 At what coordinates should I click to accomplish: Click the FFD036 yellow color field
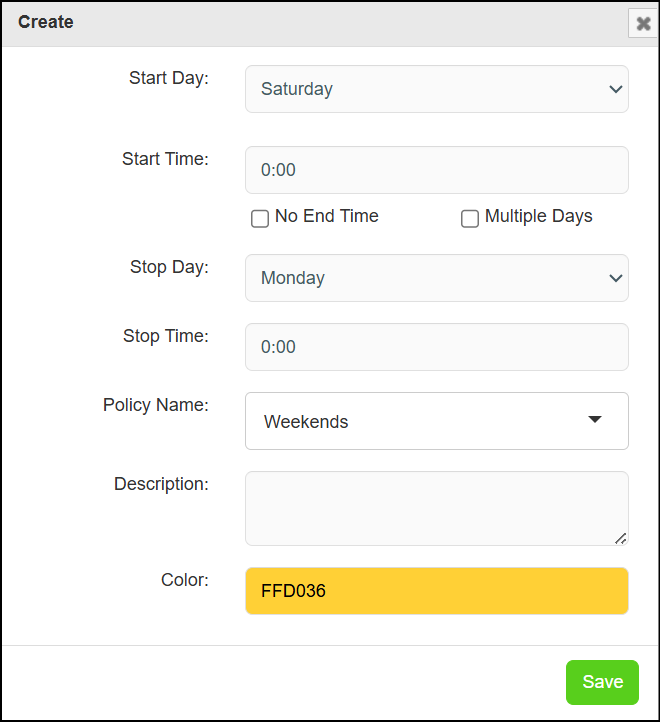coord(437,591)
